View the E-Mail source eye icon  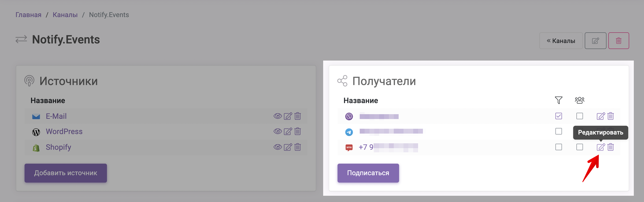pos(278,116)
